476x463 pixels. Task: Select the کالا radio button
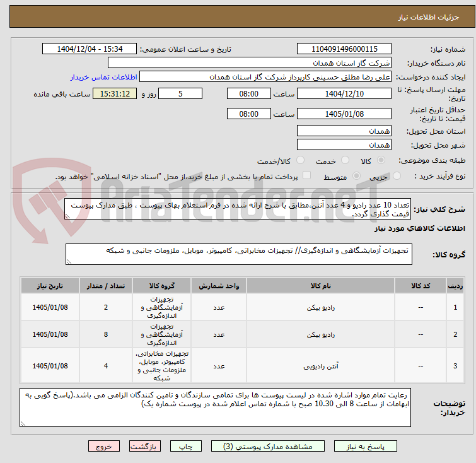(x=381, y=160)
